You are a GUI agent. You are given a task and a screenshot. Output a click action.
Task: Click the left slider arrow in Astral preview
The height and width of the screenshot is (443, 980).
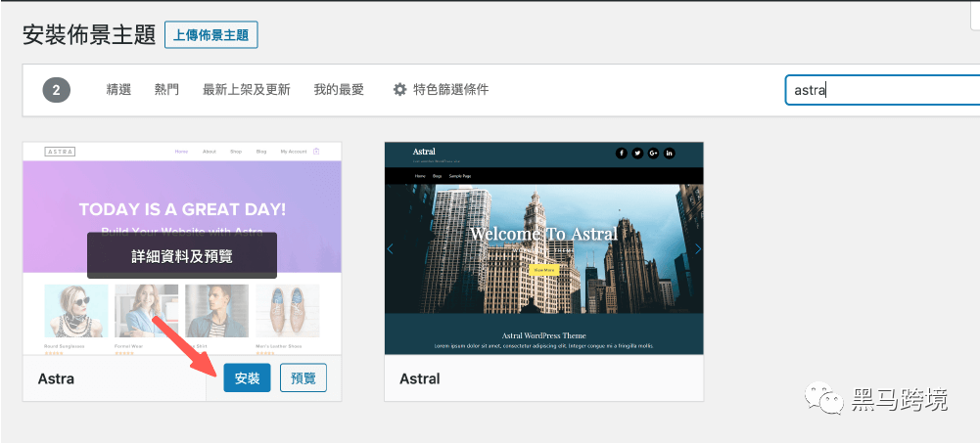point(391,249)
